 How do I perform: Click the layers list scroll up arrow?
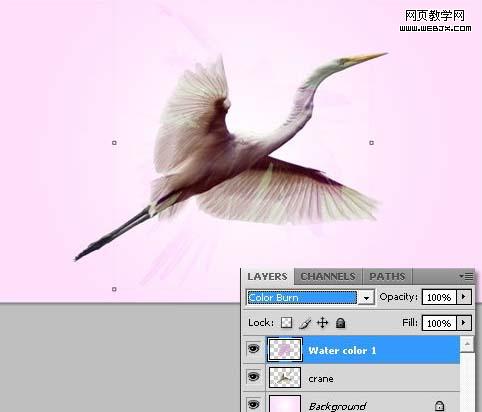point(467,344)
